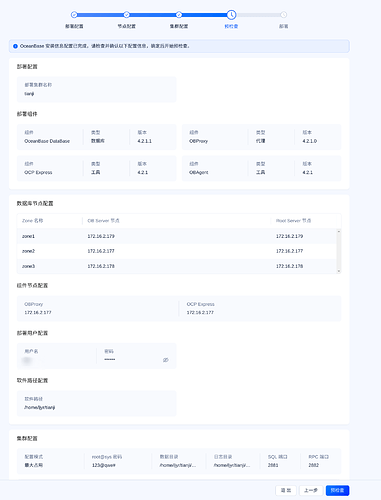This screenshot has width=381, height=500.
Task: Click the node table scrollbar up arrow
Action: click(x=339, y=231)
